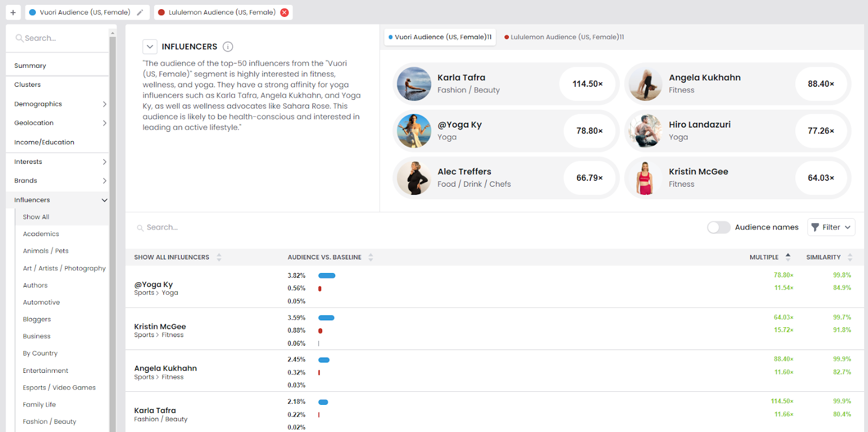Image resolution: width=868 pixels, height=432 pixels.
Task: Click 78.80× multiple value for @Yoga Ky row
Action: coord(783,275)
